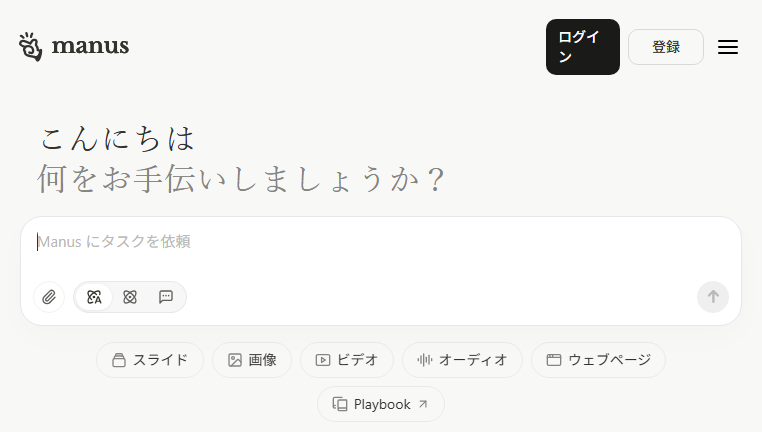Image resolution: width=762 pixels, height=432 pixels.
Task: Click the 登録 button
Action: [x=666, y=47]
